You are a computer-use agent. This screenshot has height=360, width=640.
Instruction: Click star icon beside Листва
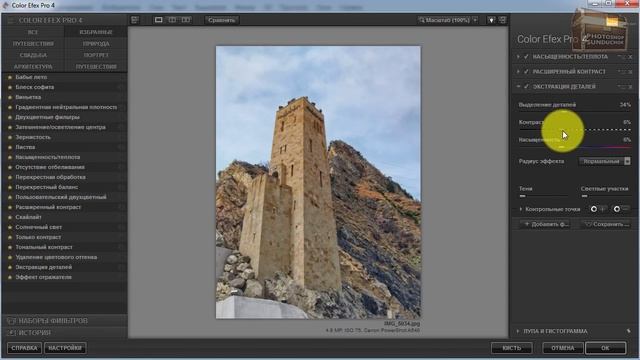(10, 147)
